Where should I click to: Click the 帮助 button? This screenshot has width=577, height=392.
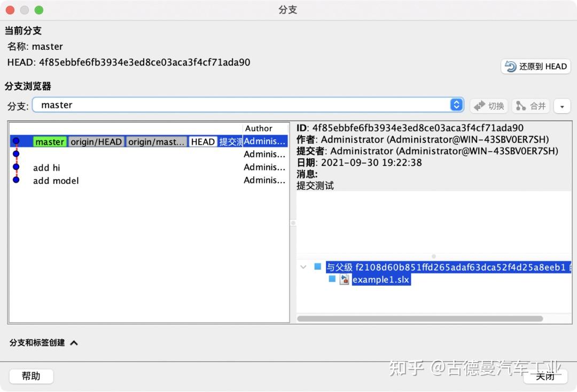click(30, 376)
